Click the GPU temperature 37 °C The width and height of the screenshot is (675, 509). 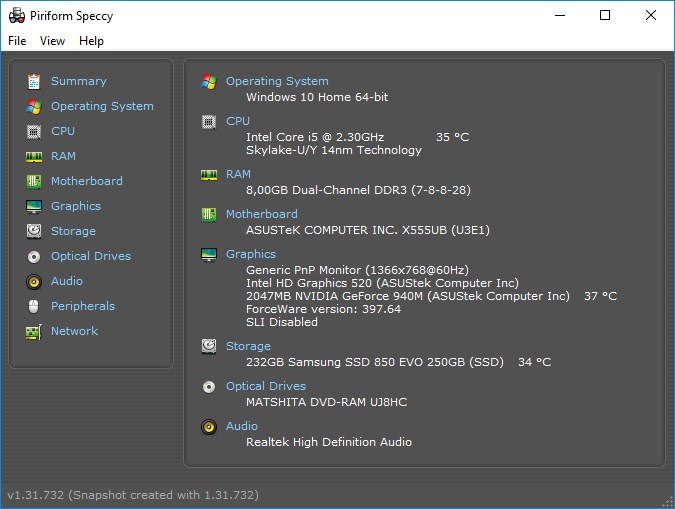(601, 296)
